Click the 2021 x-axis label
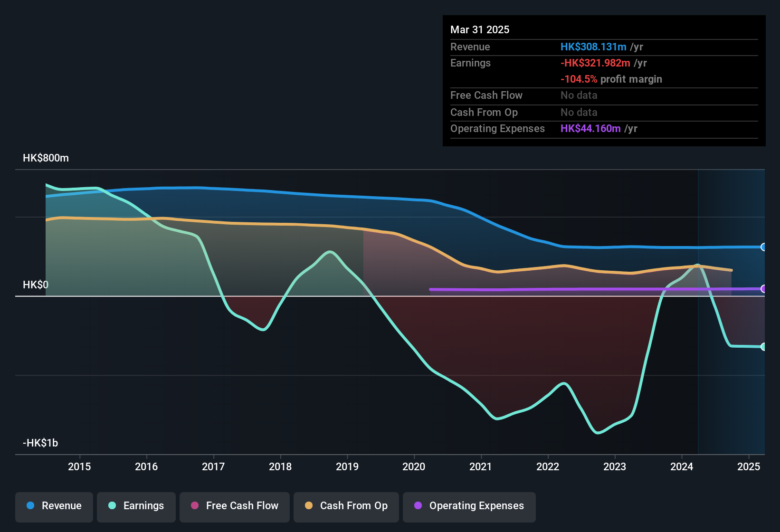The width and height of the screenshot is (780, 532). [481, 467]
